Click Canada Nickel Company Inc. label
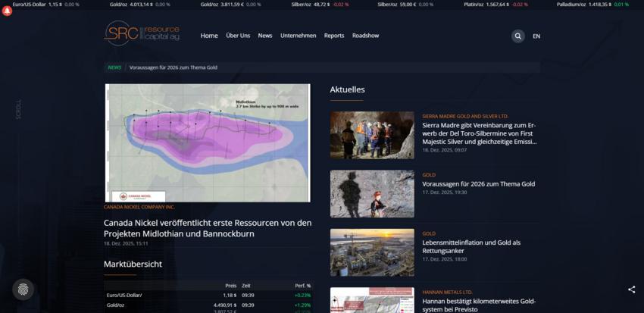 pyautogui.click(x=139, y=207)
